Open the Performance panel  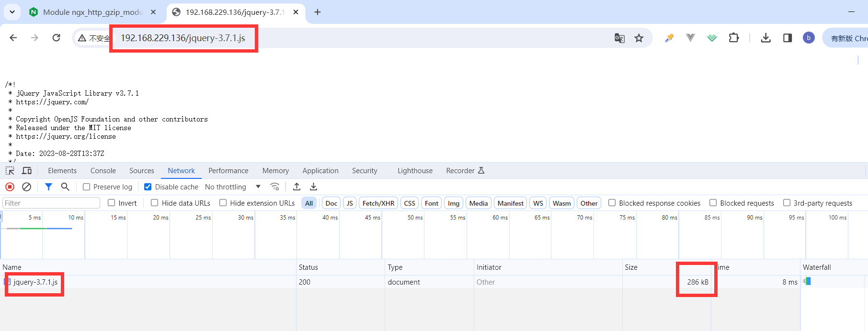(x=228, y=171)
